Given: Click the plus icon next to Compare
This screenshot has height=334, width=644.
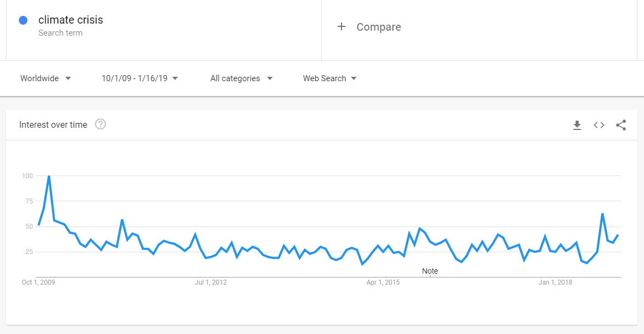Looking at the screenshot, I should [x=341, y=27].
